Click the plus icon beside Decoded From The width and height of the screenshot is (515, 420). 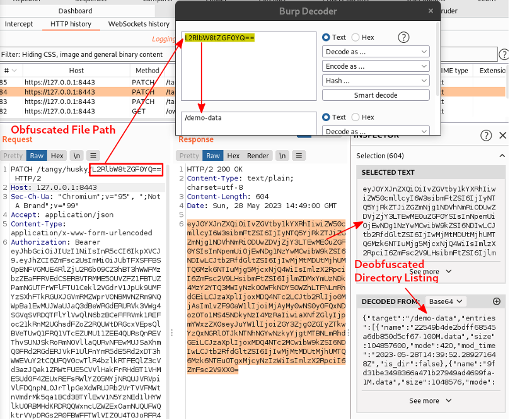496,301
